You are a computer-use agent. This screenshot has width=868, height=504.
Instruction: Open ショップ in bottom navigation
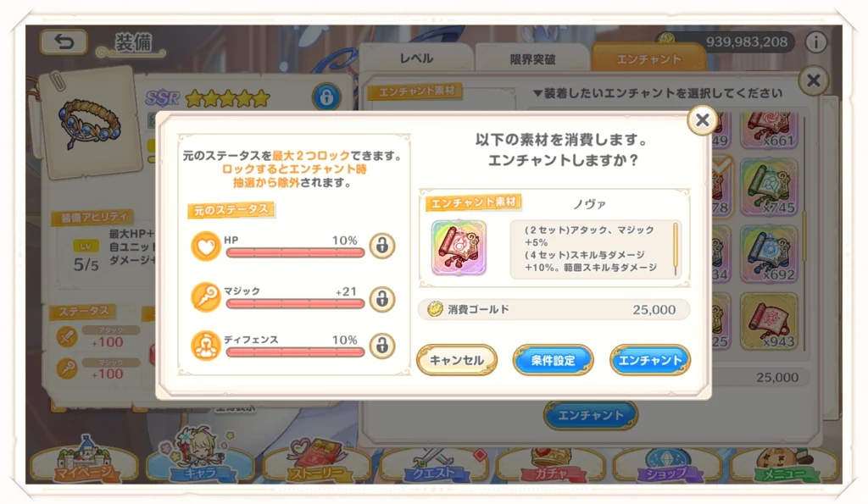pos(667,463)
